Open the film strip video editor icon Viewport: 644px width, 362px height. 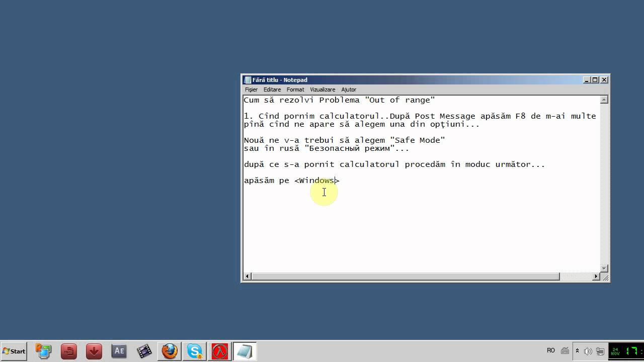144,351
